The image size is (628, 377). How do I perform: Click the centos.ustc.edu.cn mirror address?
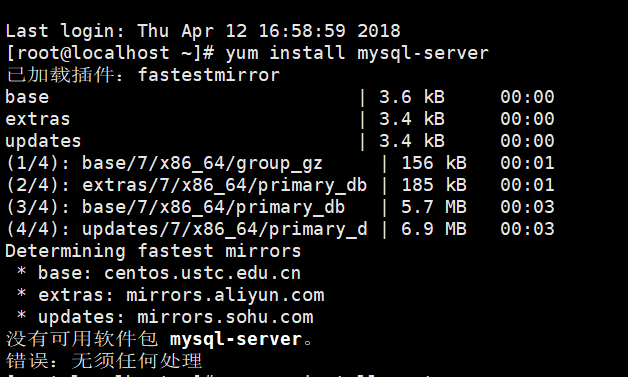[x=202, y=273]
